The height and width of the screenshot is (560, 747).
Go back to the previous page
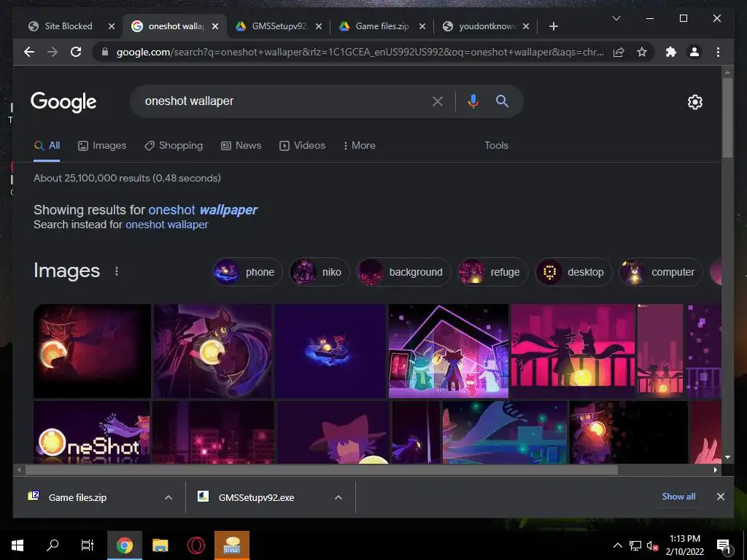pos(29,52)
